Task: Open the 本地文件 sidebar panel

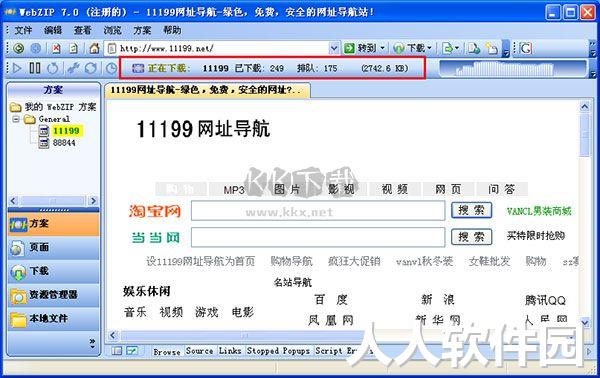Action: pos(53,319)
